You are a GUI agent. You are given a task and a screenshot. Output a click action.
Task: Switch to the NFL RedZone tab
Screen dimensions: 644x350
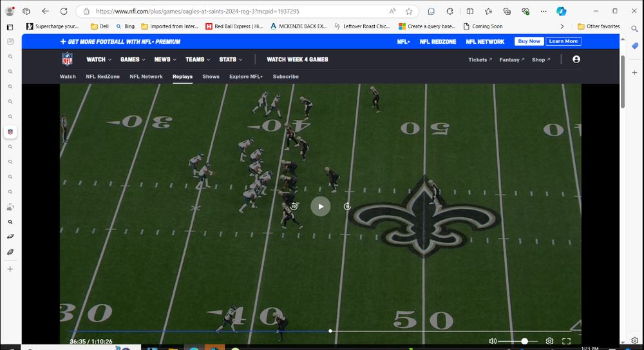102,76
